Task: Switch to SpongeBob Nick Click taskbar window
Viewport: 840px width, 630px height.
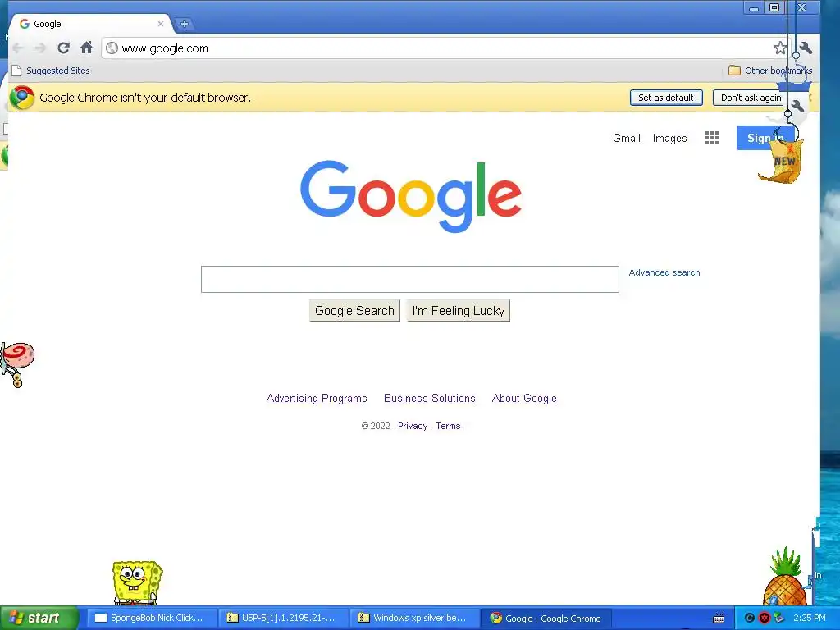Action: pos(151,619)
